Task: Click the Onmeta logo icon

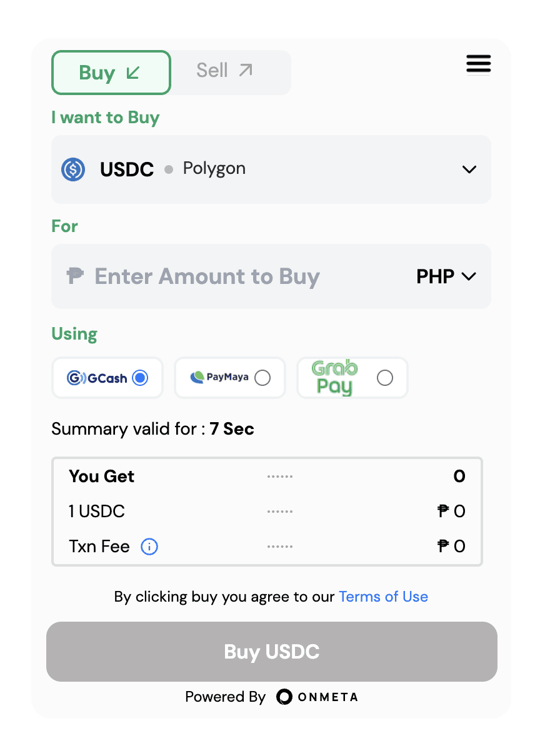Action: [x=284, y=697]
